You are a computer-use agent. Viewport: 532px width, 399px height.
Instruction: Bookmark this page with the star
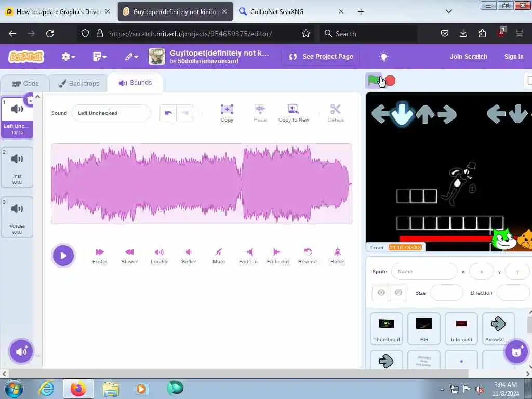305,34
